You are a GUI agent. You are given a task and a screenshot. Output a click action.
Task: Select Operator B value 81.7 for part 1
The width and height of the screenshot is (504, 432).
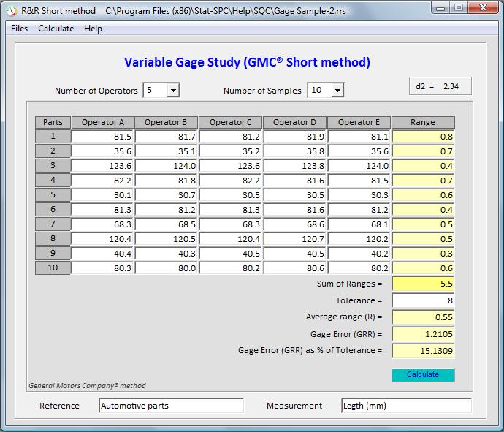[167, 137]
